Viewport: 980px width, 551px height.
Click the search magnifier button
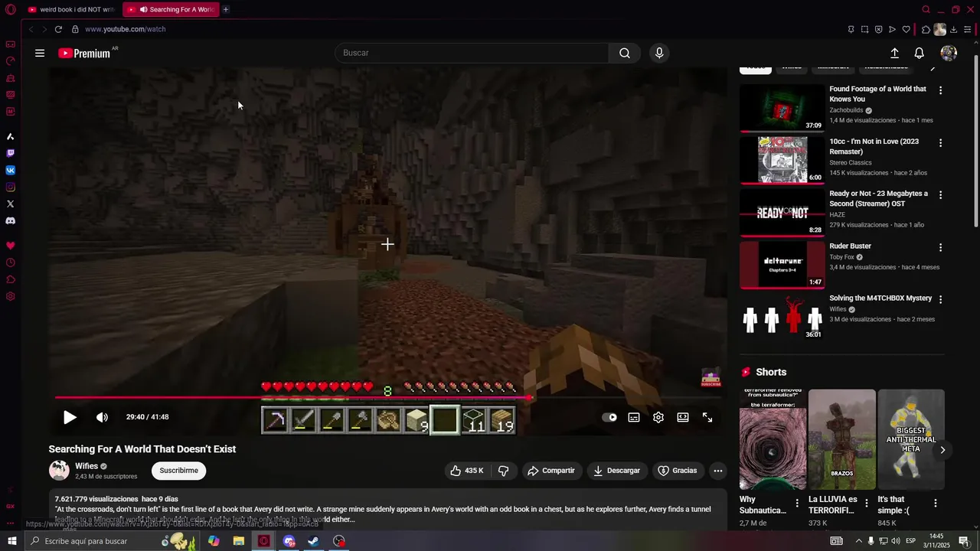(x=625, y=53)
